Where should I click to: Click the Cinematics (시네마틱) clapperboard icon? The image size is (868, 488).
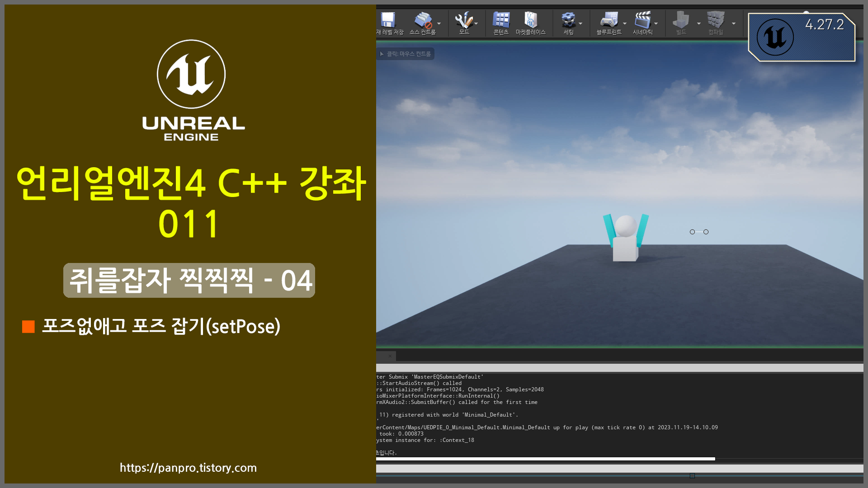pos(642,20)
